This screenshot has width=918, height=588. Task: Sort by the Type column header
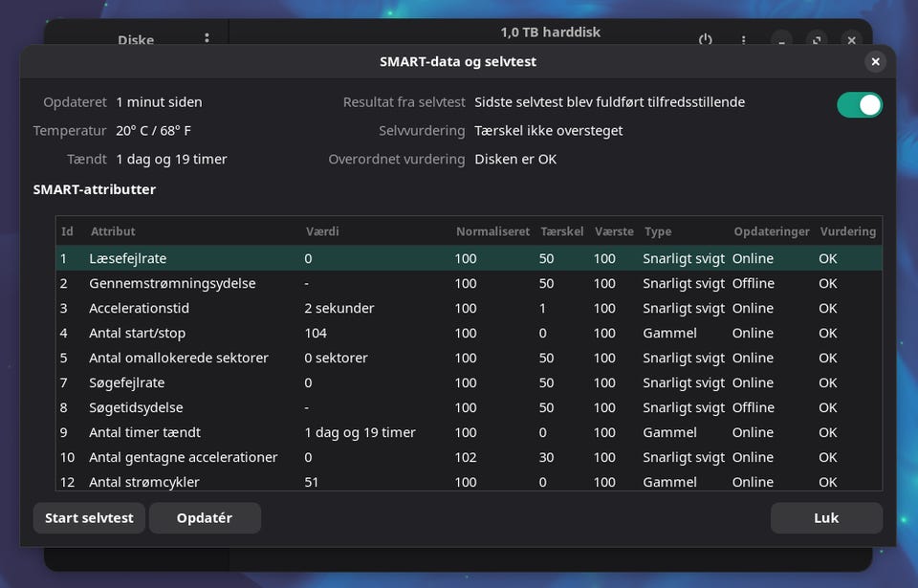tap(658, 231)
